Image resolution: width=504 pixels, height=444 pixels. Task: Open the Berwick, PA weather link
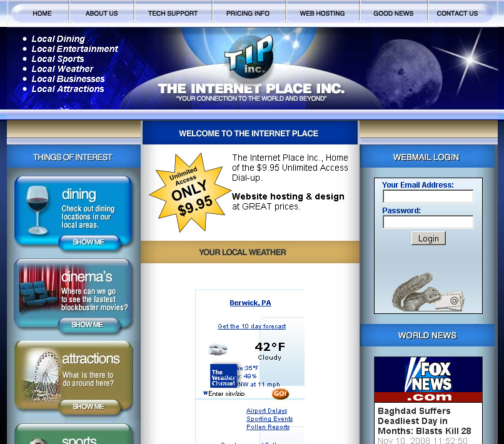pyautogui.click(x=250, y=303)
